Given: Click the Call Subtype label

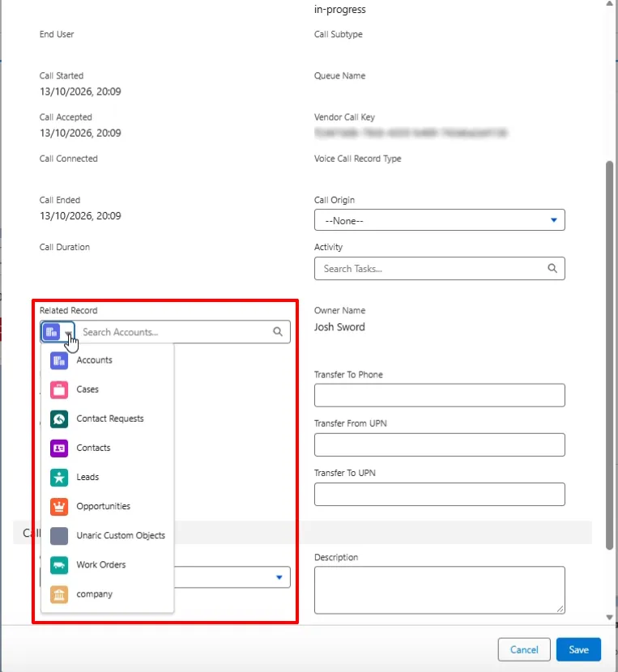Looking at the screenshot, I should [339, 34].
